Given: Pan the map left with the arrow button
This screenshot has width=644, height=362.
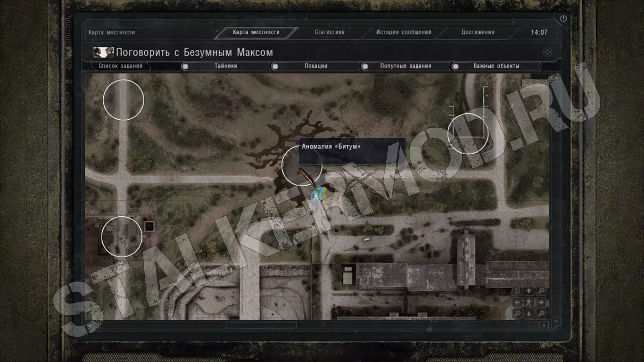Looking at the screenshot, I should pos(517,302).
